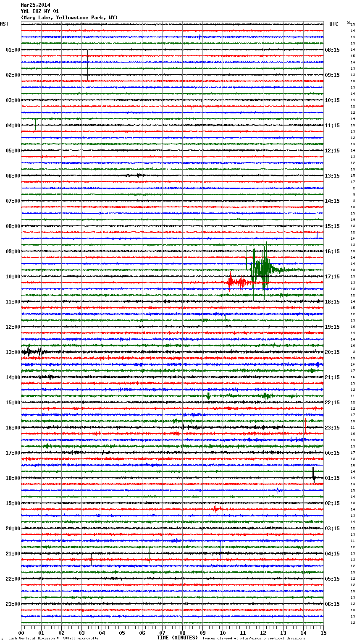Click the black burst at start of the 13:00 trace

(33, 352)
